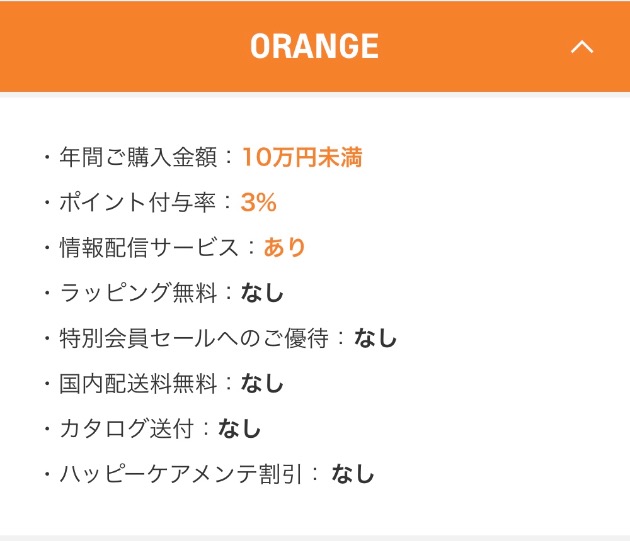
Task: Click the ラッピング無料 label
Action: point(138,292)
